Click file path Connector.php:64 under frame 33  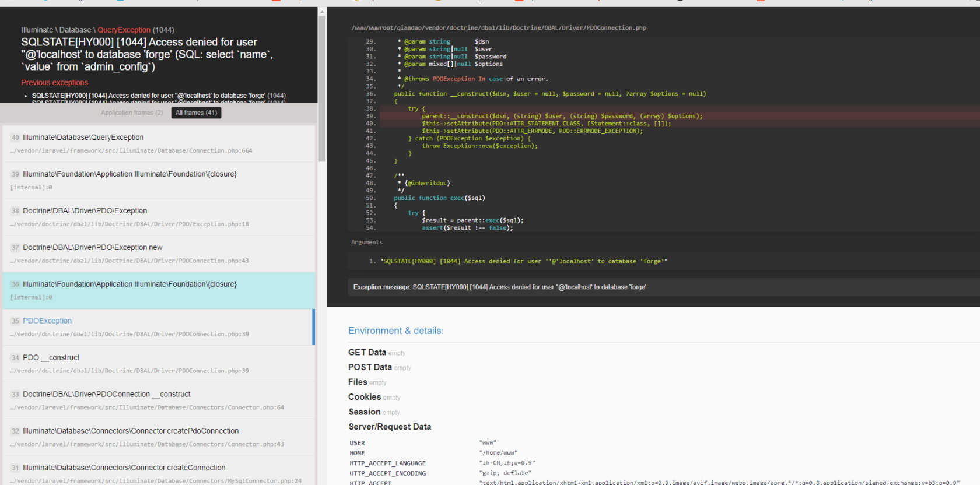147,407
